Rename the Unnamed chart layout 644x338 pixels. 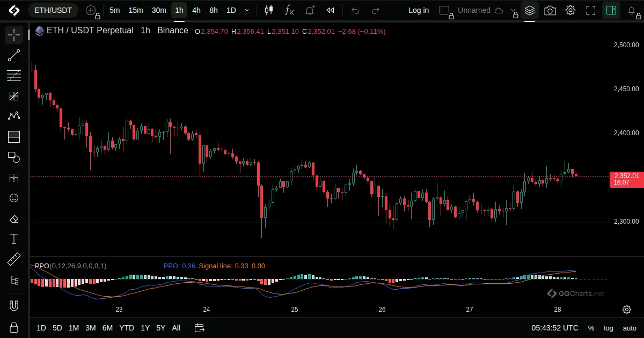(474, 10)
